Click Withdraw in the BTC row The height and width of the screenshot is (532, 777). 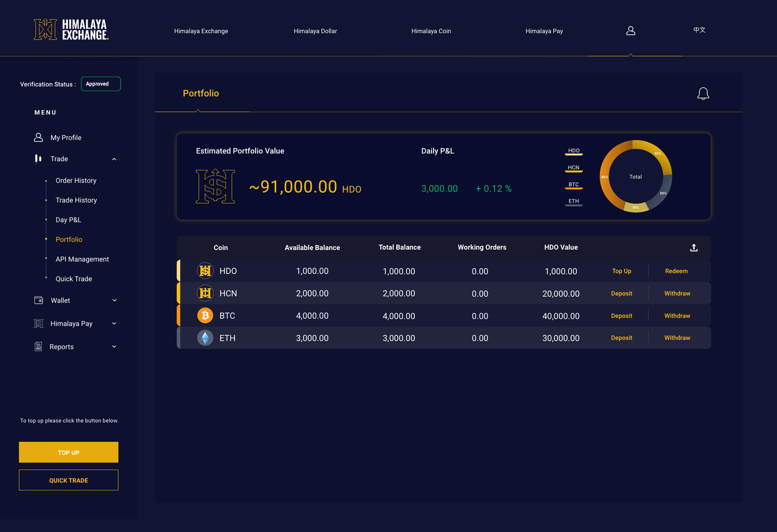pos(678,316)
